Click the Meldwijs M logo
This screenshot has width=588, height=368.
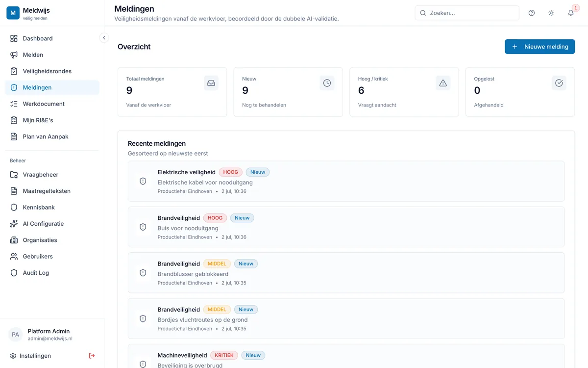tap(13, 13)
